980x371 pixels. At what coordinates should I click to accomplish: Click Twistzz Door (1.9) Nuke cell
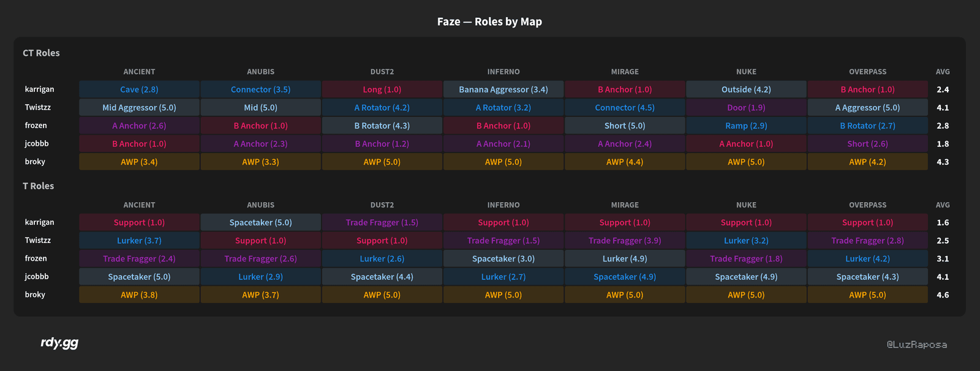click(746, 108)
